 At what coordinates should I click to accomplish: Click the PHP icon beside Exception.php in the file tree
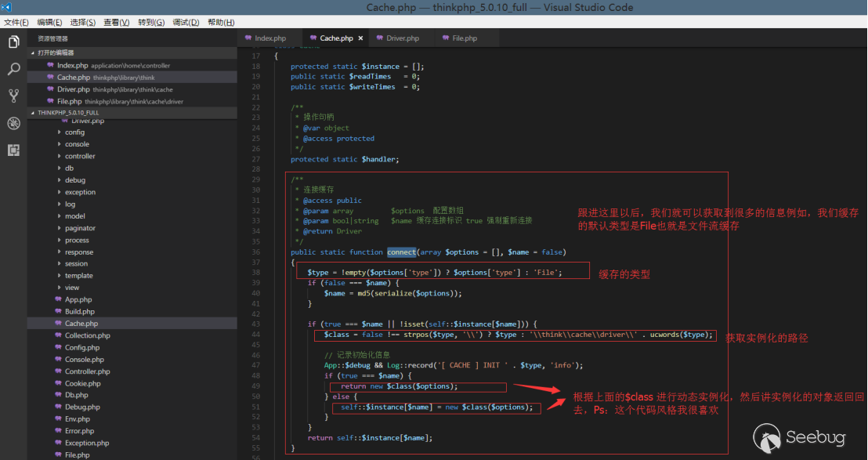pos(58,443)
